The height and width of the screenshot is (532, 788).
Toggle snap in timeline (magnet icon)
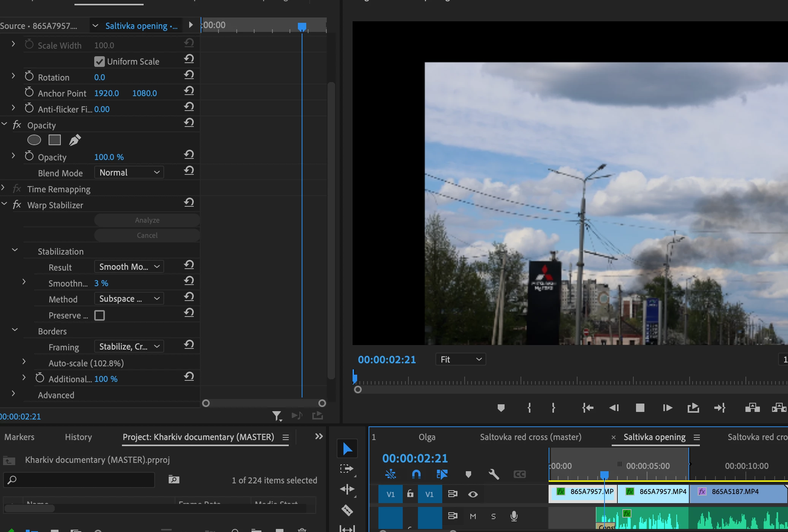(416, 474)
